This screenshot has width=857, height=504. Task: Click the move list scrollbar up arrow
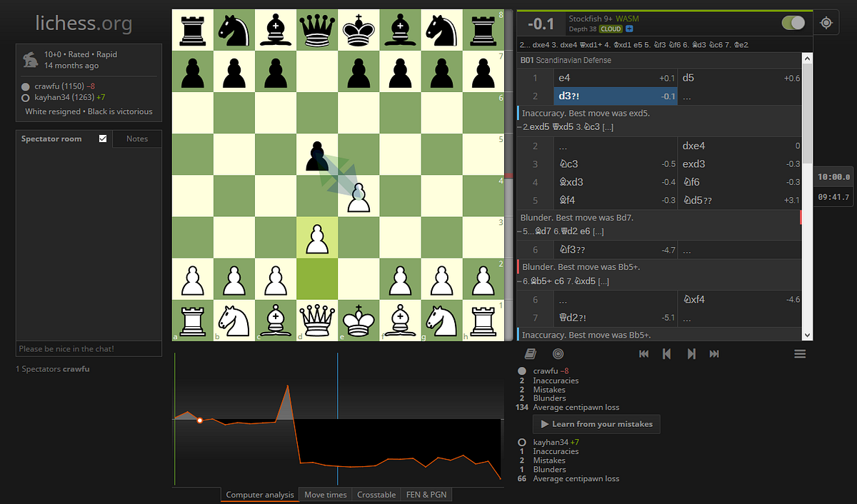808,59
